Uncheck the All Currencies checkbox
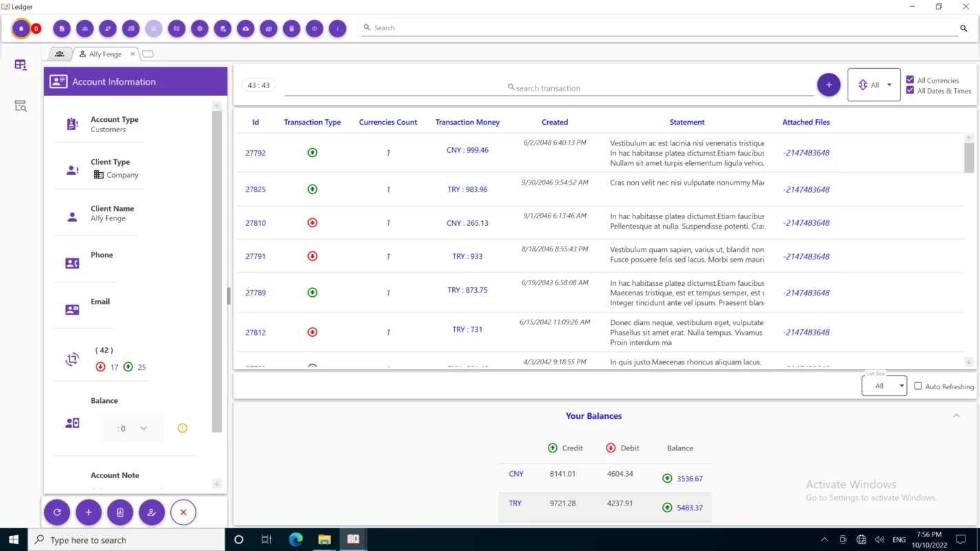 910,80
